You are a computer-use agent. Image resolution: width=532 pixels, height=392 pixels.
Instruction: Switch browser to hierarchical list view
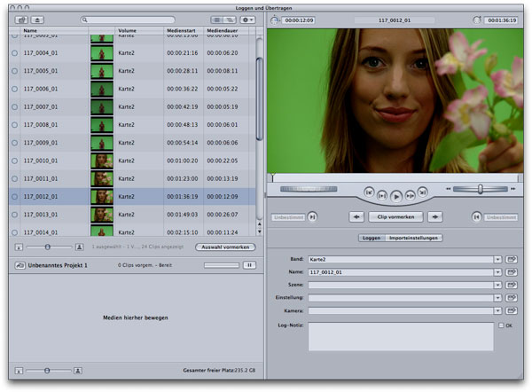pos(230,20)
